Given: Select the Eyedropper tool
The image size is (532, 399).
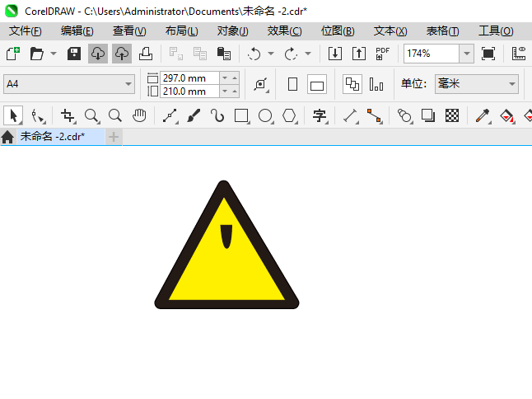Looking at the screenshot, I should 483,115.
